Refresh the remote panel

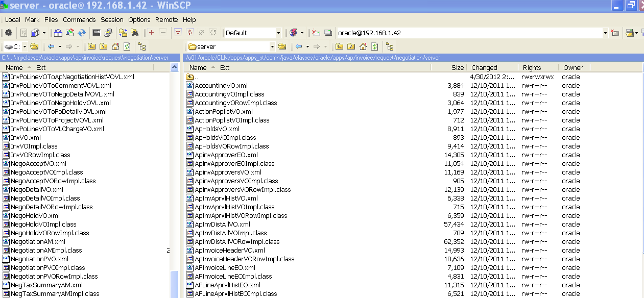coord(374,46)
